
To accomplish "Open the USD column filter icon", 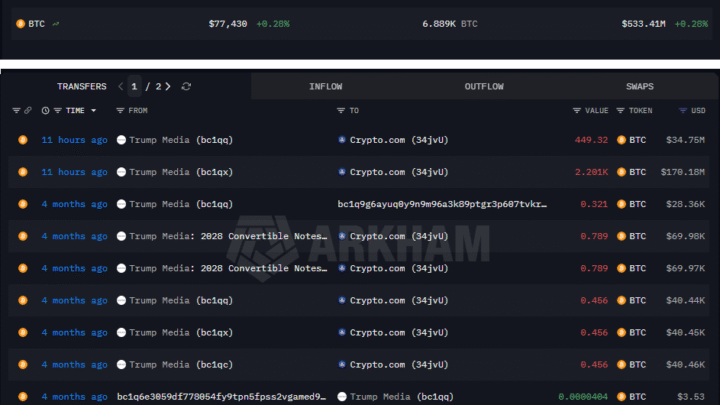I will (x=683, y=111).
